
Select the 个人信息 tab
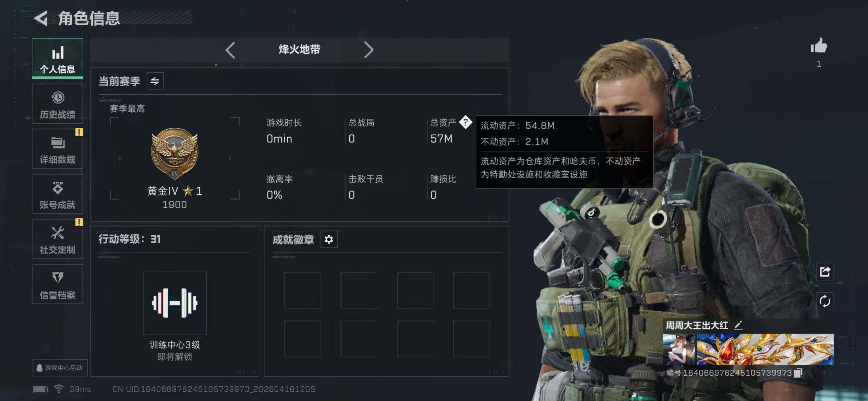[58, 58]
